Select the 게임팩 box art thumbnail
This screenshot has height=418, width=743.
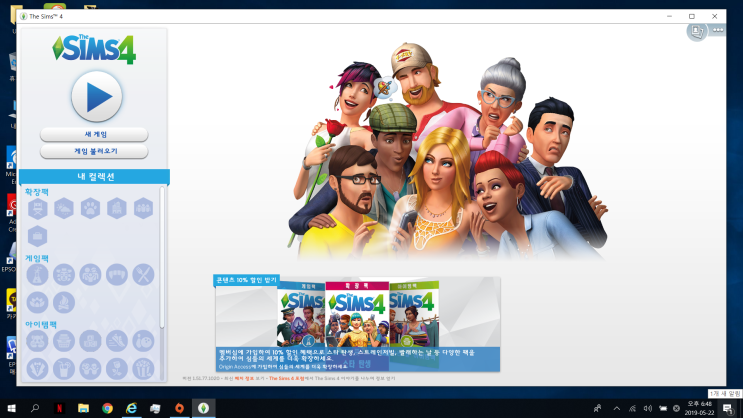tap(301, 315)
